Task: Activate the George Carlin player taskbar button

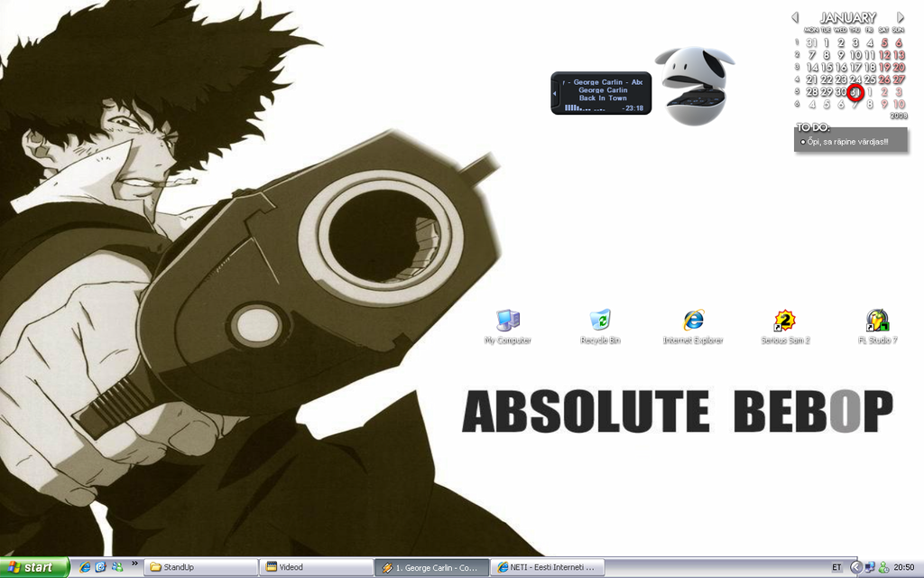Action: 432,567
